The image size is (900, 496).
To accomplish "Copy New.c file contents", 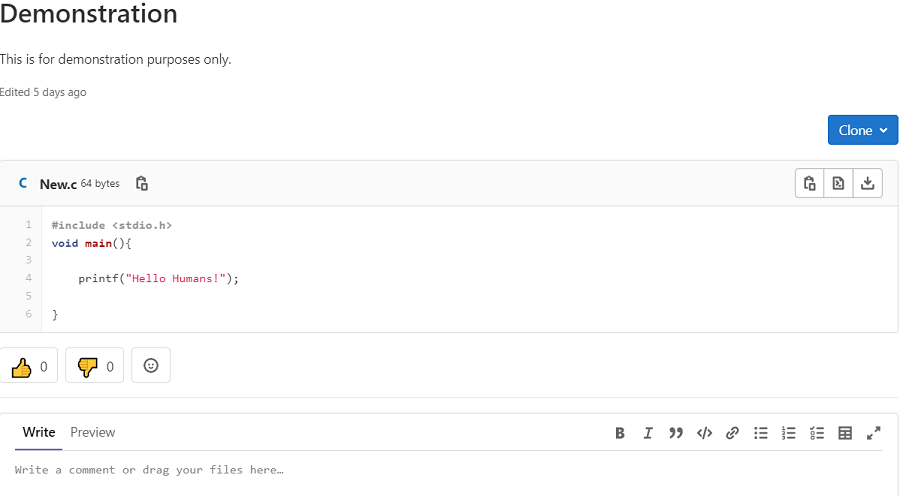I will tap(810, 183).
